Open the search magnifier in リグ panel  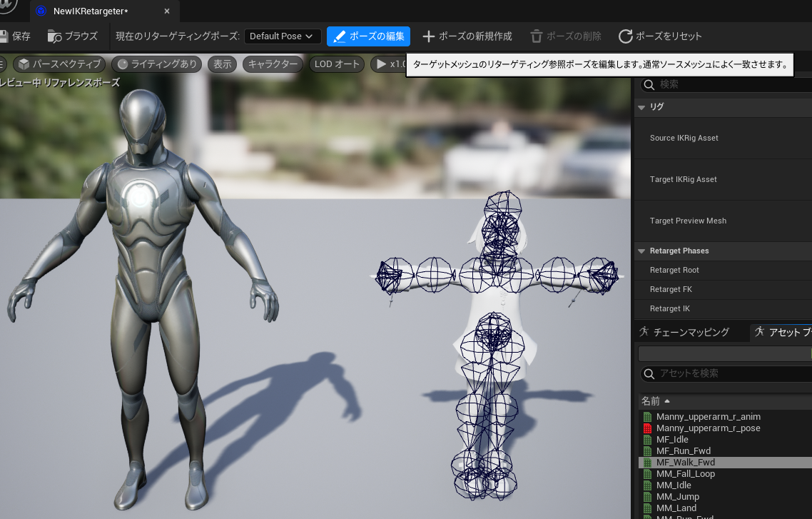tap(649, 84)
